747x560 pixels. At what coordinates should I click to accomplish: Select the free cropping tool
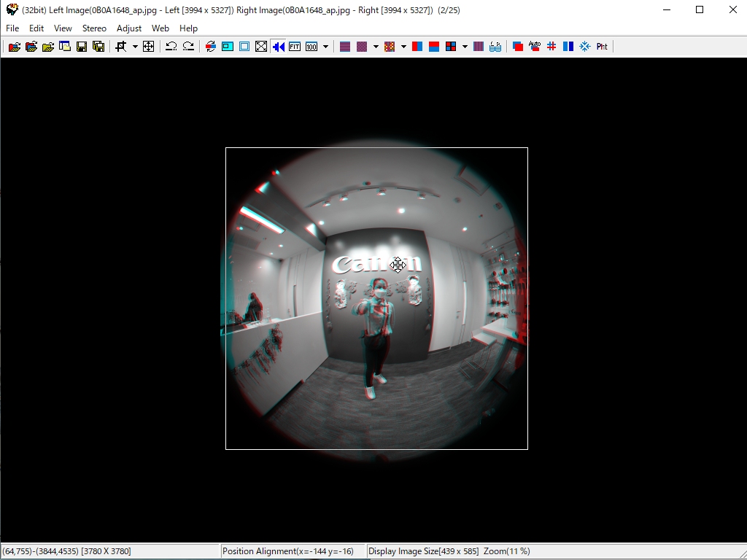[x=121, y=46]
